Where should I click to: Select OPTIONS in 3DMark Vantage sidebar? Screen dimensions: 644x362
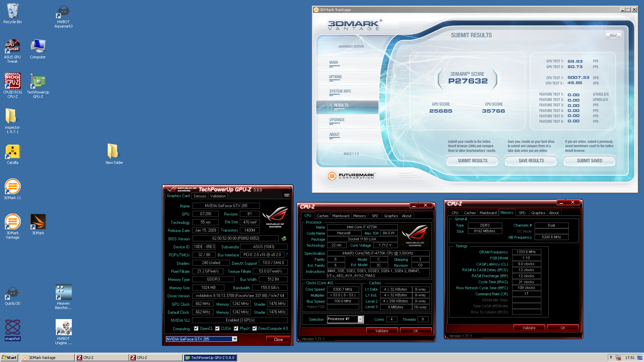pyautogui.click(x=347, y=78)
